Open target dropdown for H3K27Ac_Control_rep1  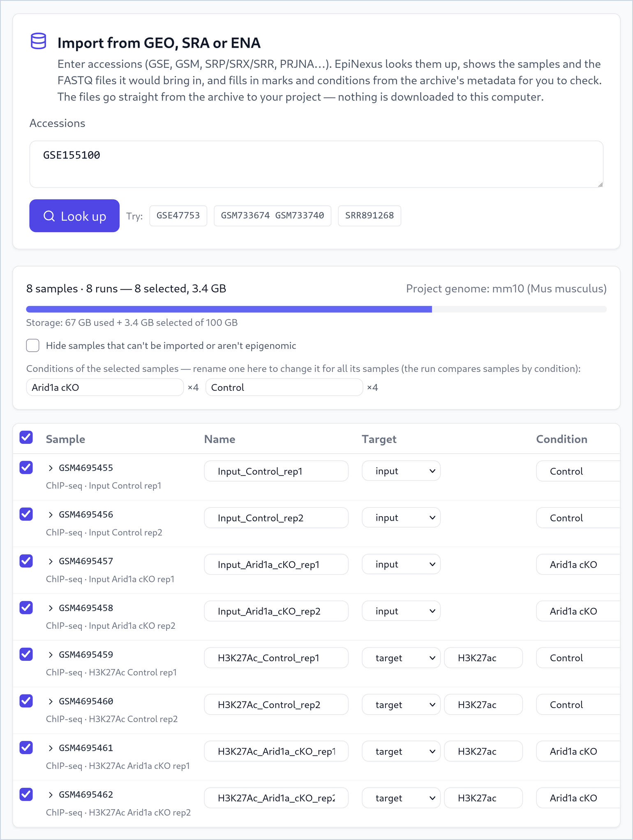pyautogui.click(x=401, y=658)
